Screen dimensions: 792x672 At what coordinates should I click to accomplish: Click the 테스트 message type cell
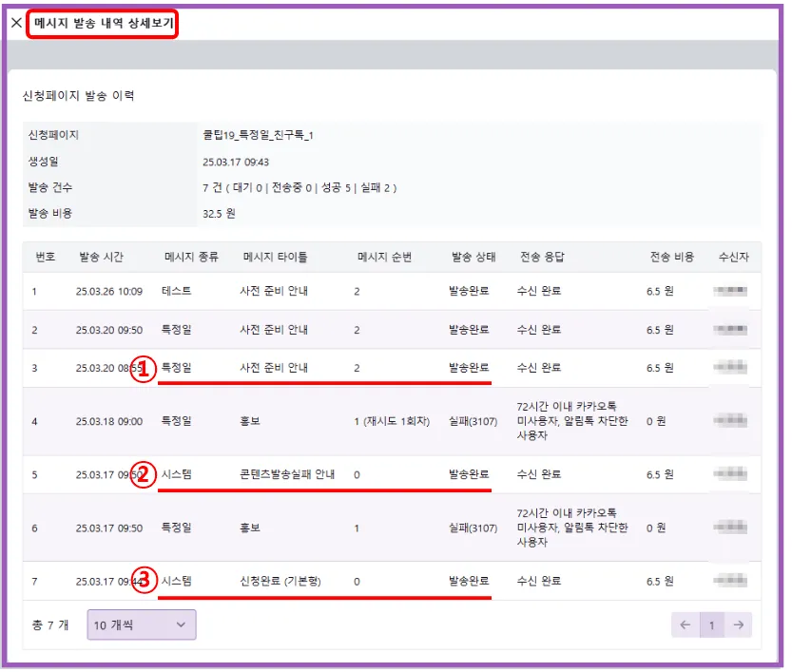(x=176, y=291)
